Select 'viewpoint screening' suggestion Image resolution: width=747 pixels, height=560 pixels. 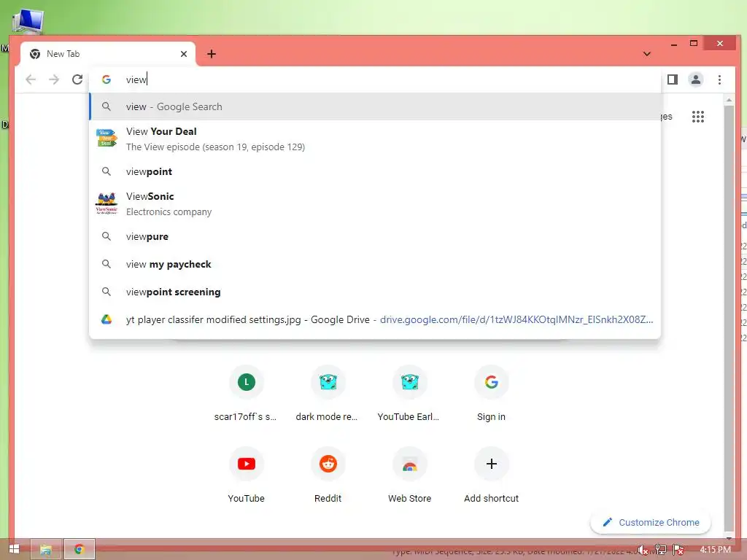tap(375, 292)
